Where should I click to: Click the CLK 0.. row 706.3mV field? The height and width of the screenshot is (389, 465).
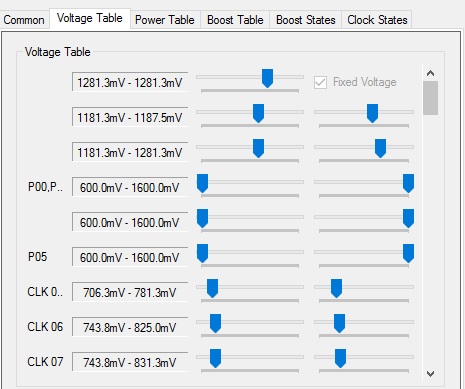point(130,293)
